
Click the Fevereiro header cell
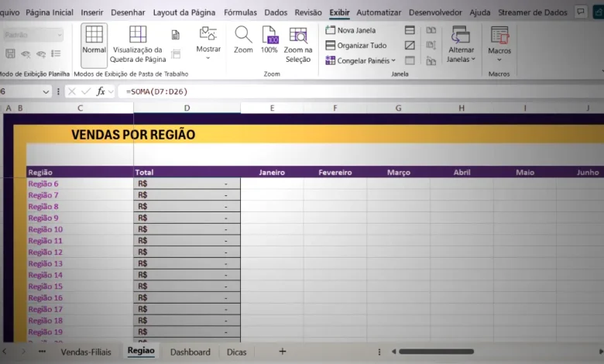(335, 172)
